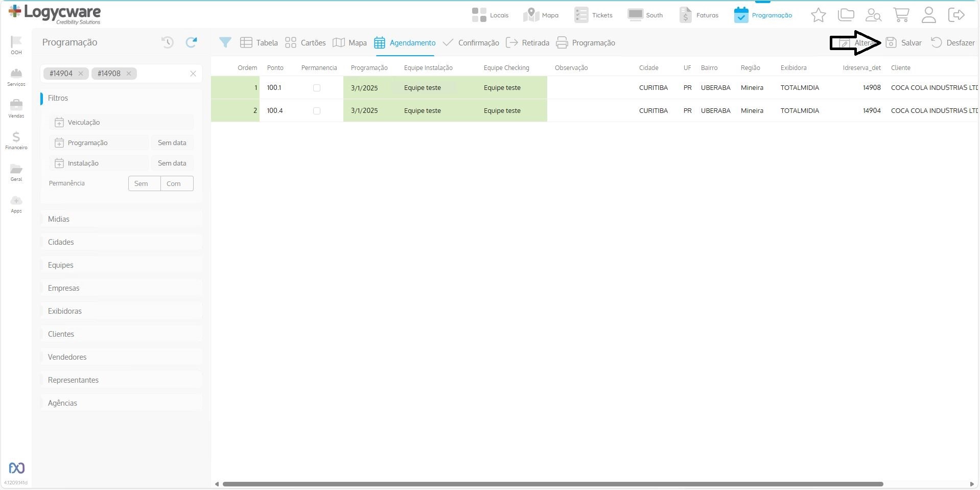The height and width of the screenshot is (490, 980).
Task: Click the history clock icon
Action: tap(168, 42)
